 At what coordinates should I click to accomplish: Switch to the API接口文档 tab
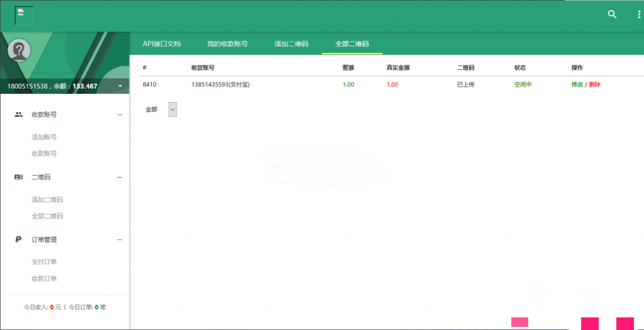pos(162,44)
